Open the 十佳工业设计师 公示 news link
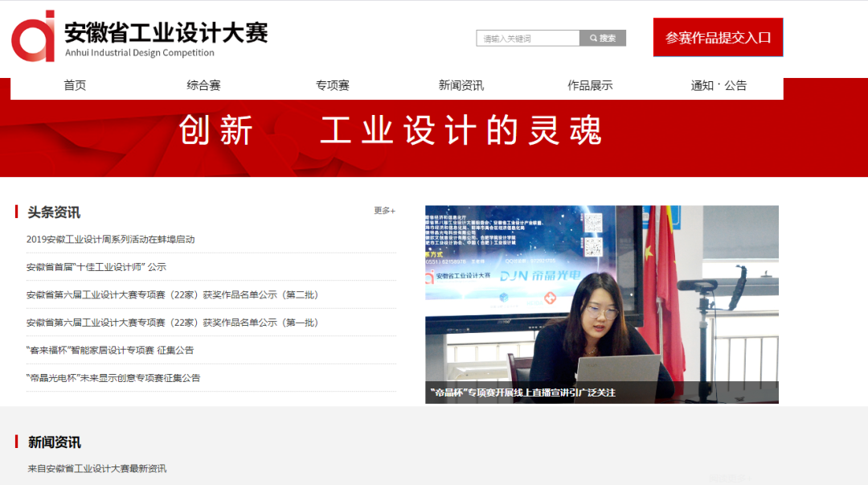 click(96, 267)
